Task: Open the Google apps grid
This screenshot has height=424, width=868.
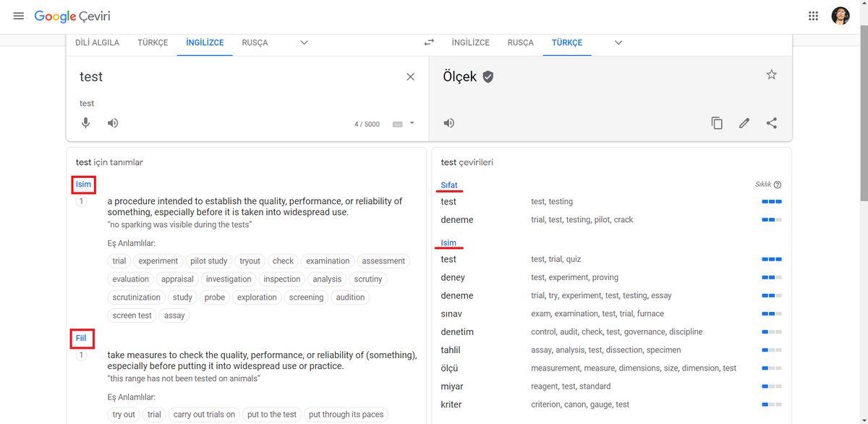Action: (x=813, y=15)
